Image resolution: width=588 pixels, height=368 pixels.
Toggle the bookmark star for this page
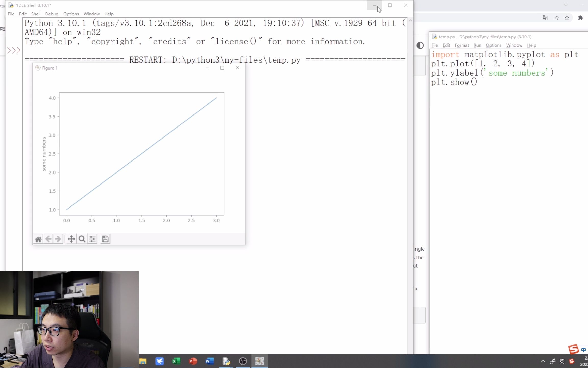567,18
